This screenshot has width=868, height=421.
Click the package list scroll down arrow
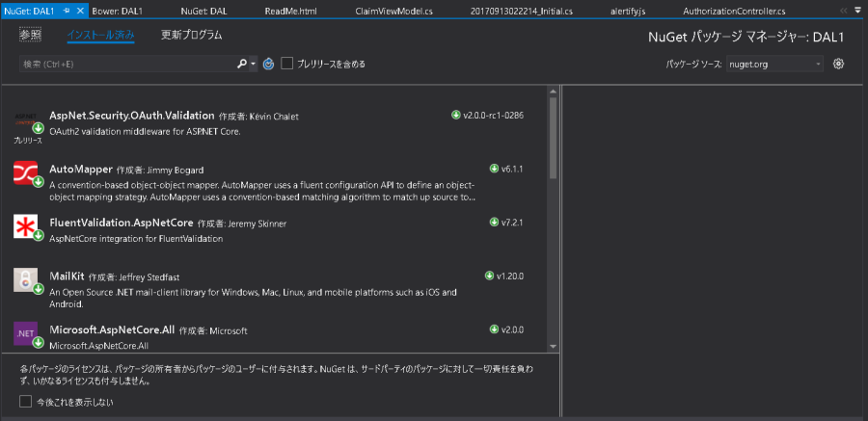[553, 346]
